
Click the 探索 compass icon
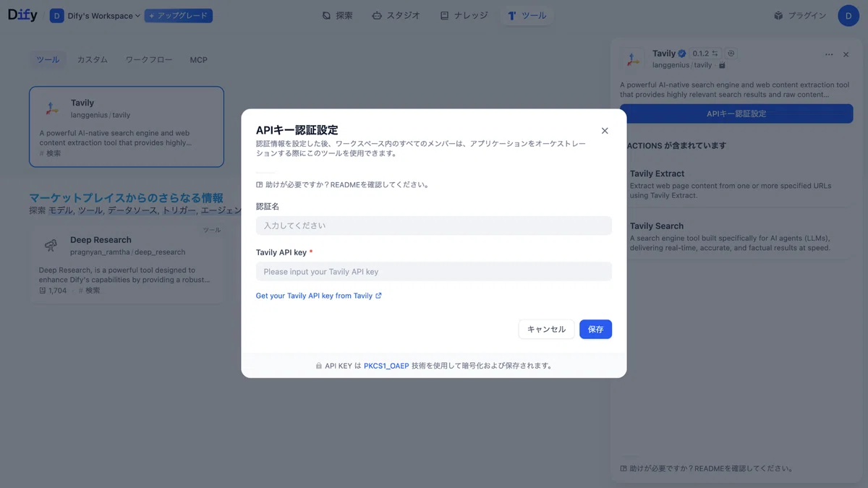(327, 15)
